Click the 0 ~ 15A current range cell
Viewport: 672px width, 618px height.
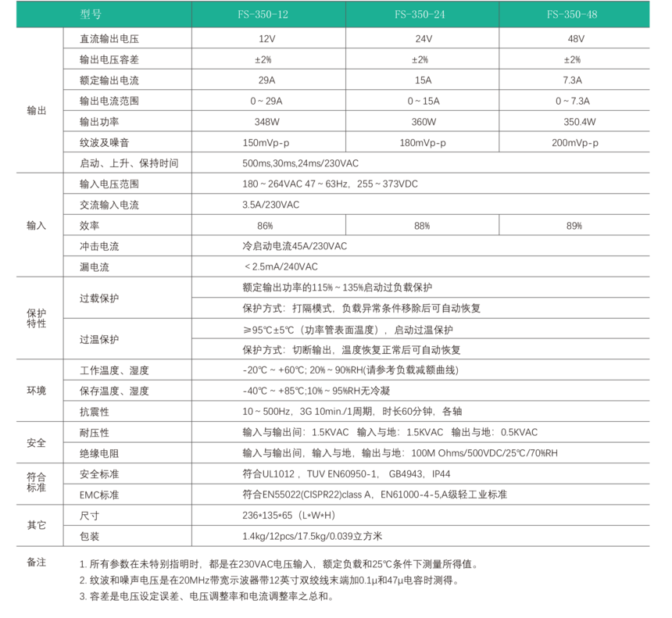(x=424, y=101)
